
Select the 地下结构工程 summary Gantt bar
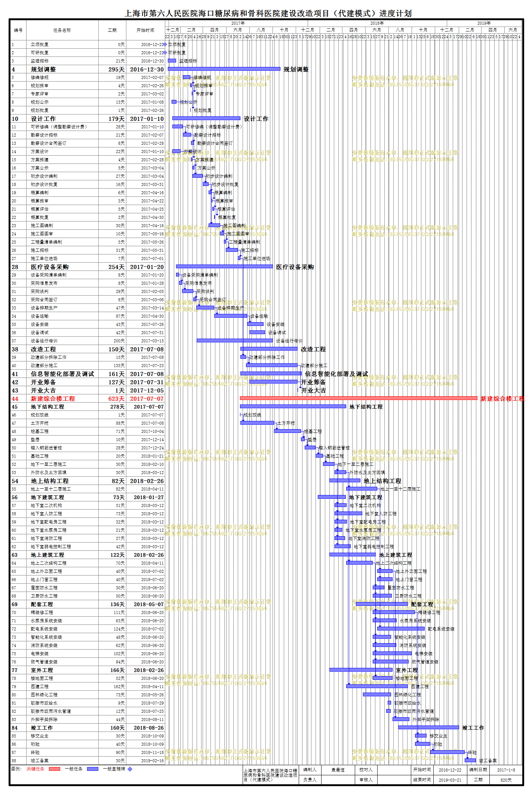click(x=293, y=406)
